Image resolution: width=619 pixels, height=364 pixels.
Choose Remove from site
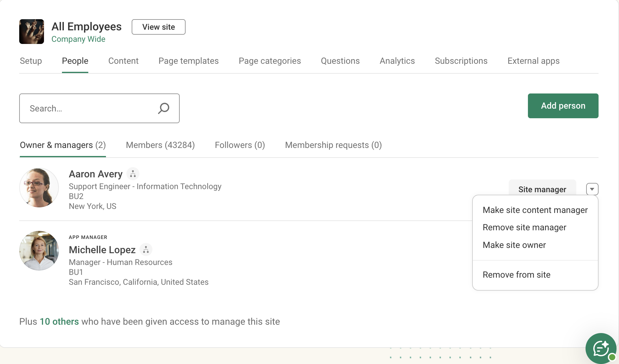pyautogui.click(x=516, y=275)
